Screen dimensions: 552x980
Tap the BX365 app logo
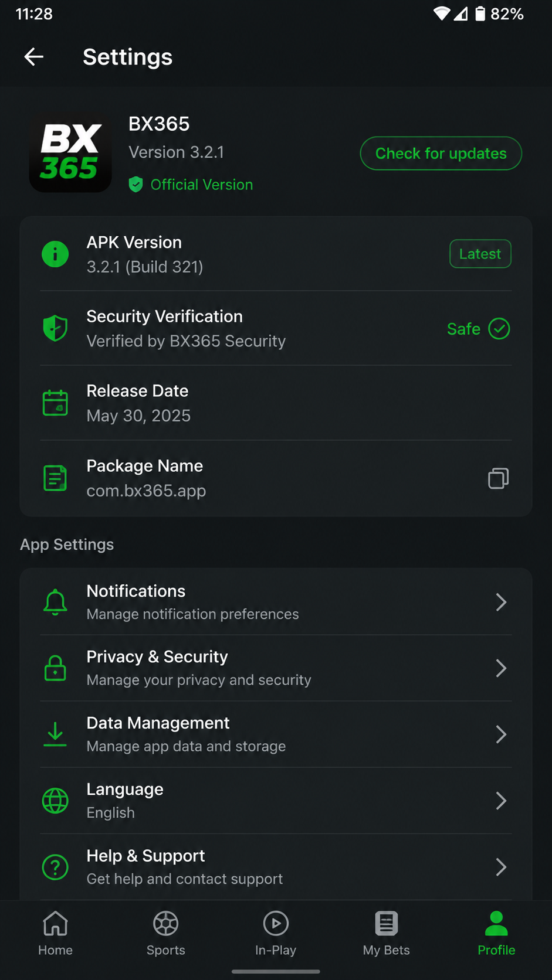click(x=70, y=153)
